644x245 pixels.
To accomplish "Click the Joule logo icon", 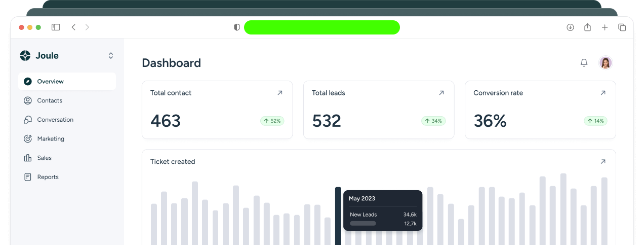I will (x=25, y=56).
